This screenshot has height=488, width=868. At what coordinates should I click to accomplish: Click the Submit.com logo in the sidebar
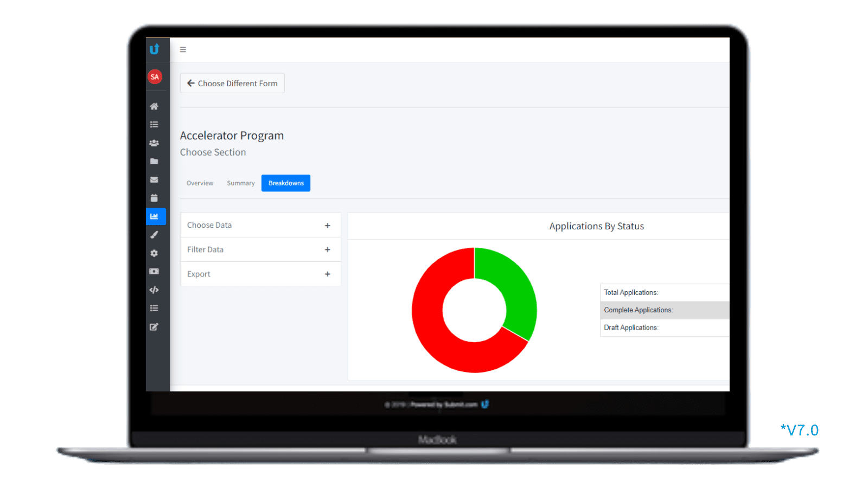[155, 49]
